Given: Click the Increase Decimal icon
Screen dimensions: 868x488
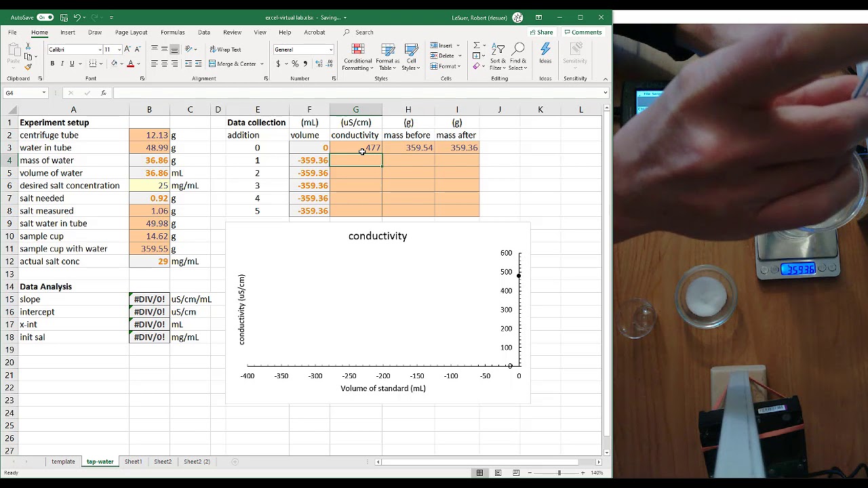Looking at the screenshot, I should pos(318,64).
